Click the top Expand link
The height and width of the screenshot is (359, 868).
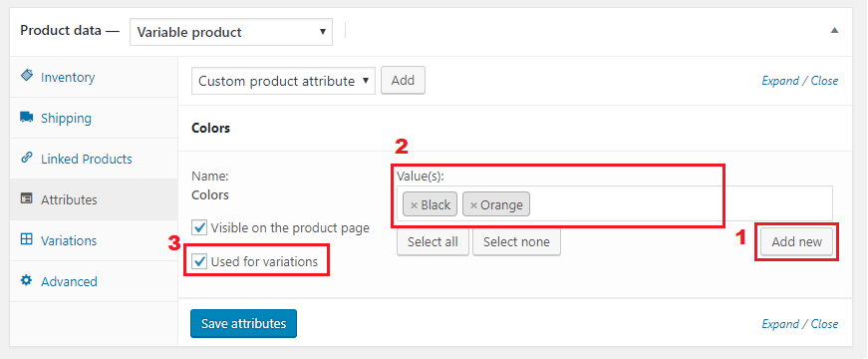(x=780, y=81)
